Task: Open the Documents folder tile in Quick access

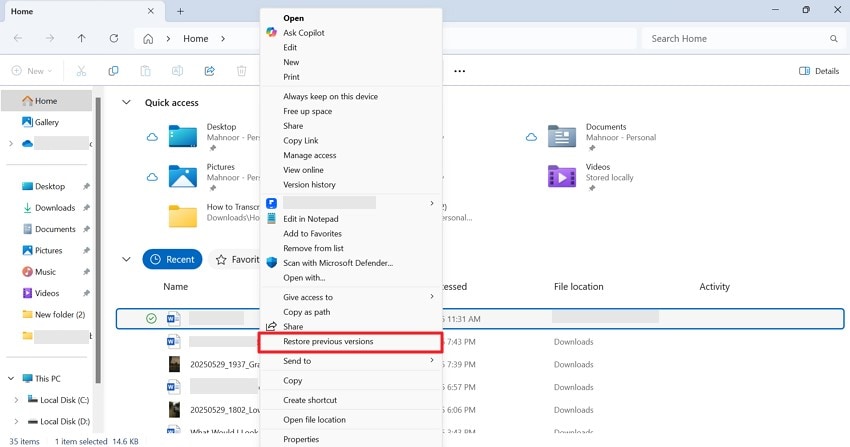Action: (x=602, y=137)
